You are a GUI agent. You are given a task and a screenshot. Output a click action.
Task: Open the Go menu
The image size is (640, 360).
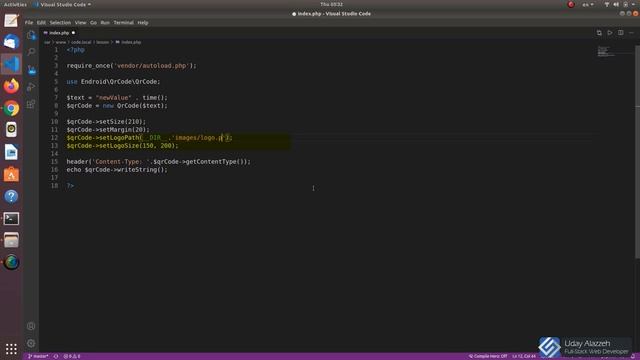coord(93,22)
